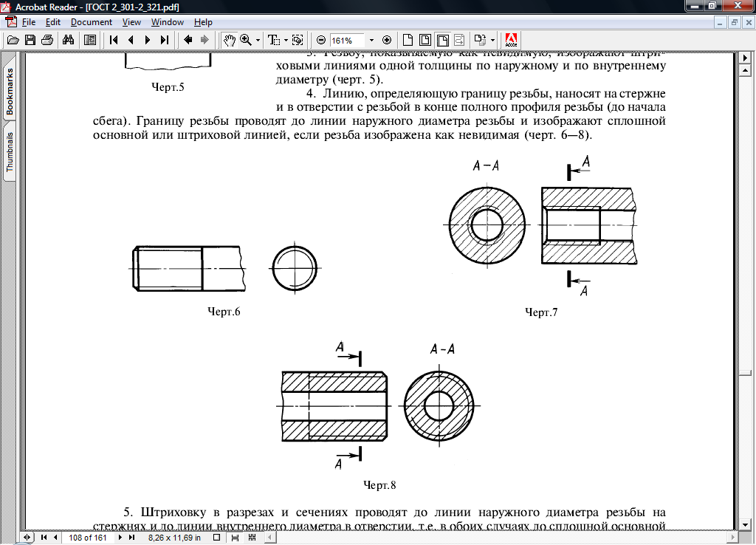This screenshot has width=756, height=545.
Task: Click Previous Page button in status bar
Action: tap(55, 538)
